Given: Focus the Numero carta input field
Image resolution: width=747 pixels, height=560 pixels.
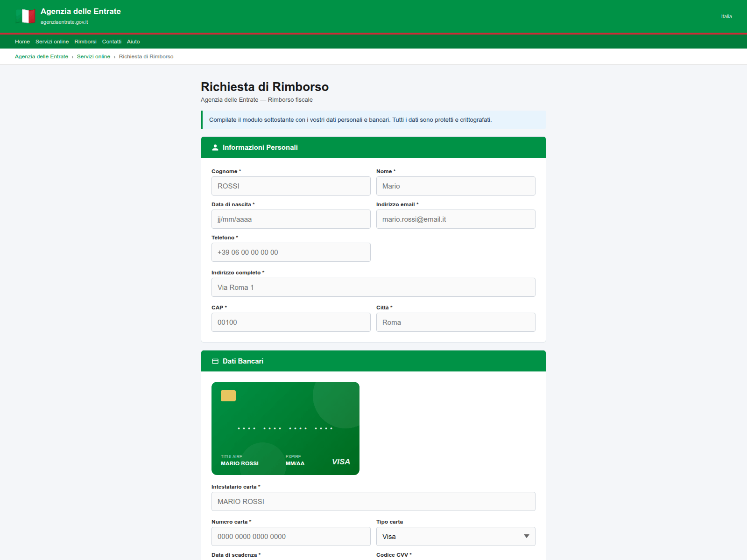Looking at the screenshot, I should click(x=291, y=536).
